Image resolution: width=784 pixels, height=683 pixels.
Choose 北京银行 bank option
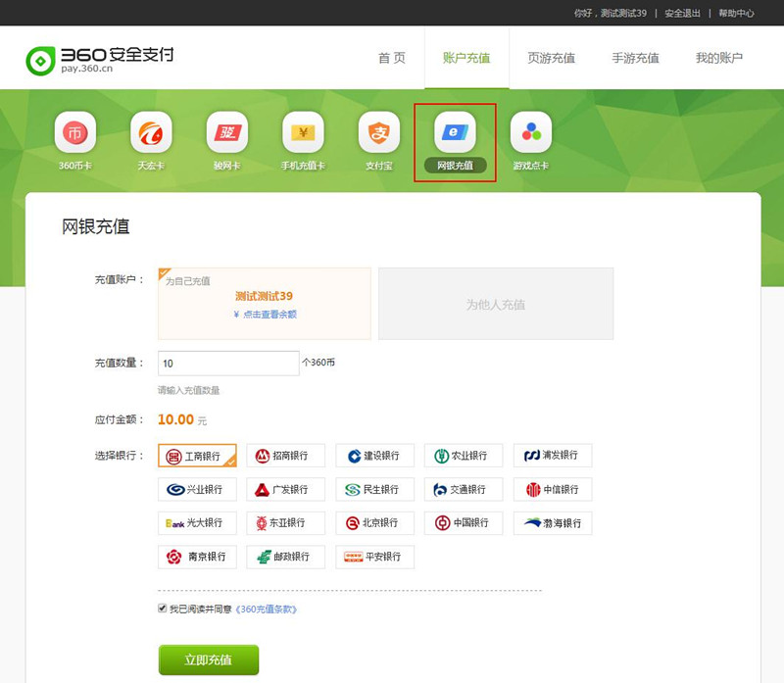coord(375,523)
